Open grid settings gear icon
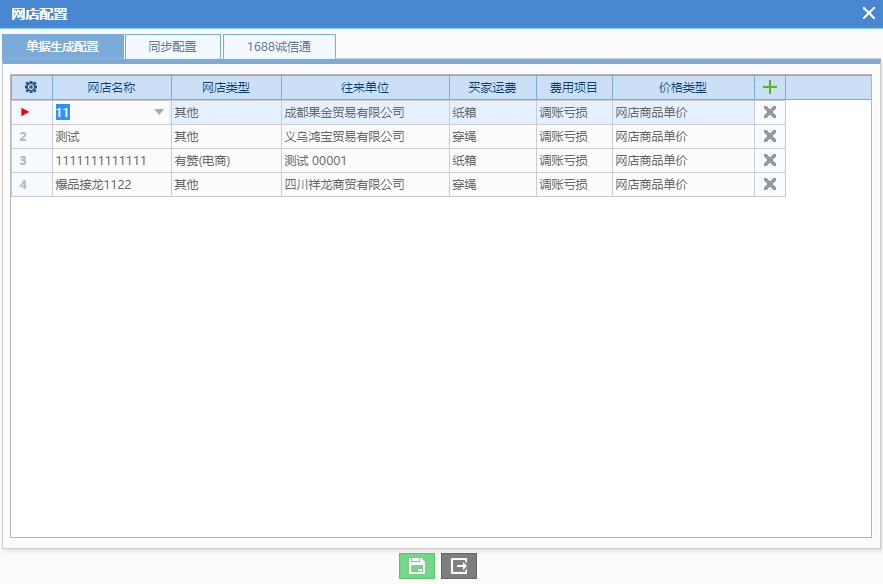Viewport: 883px width, 584px height. [x=31, y=87]
